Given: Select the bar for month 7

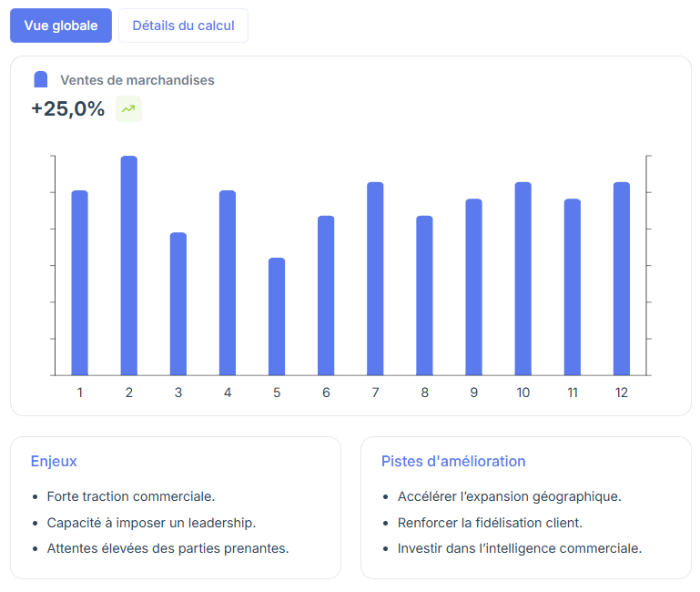Looking at the screenshot, I should (x=375, y=279).
